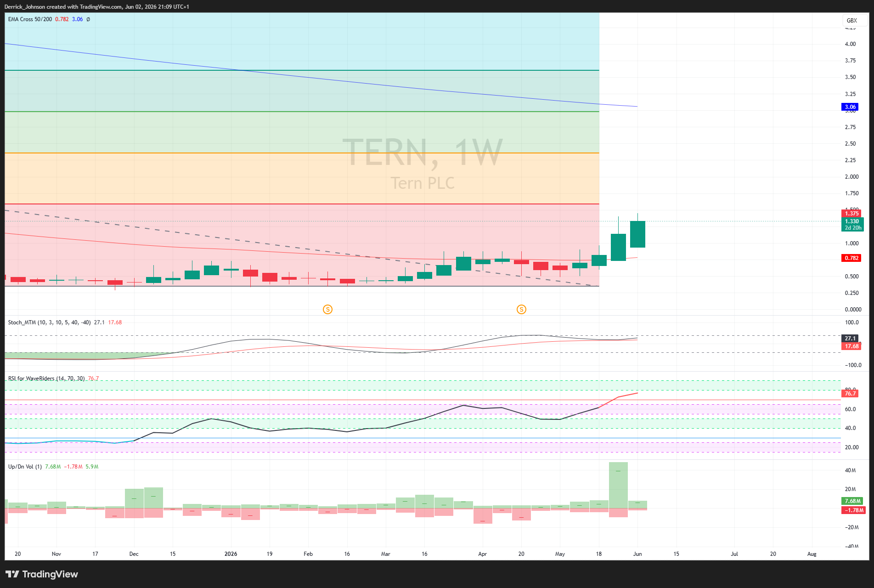Click the red 0.782 price tag on the axis

(x=851, y=258)
